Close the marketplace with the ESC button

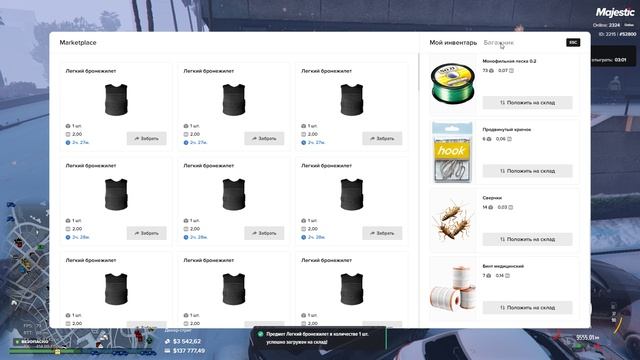[573, 42]
